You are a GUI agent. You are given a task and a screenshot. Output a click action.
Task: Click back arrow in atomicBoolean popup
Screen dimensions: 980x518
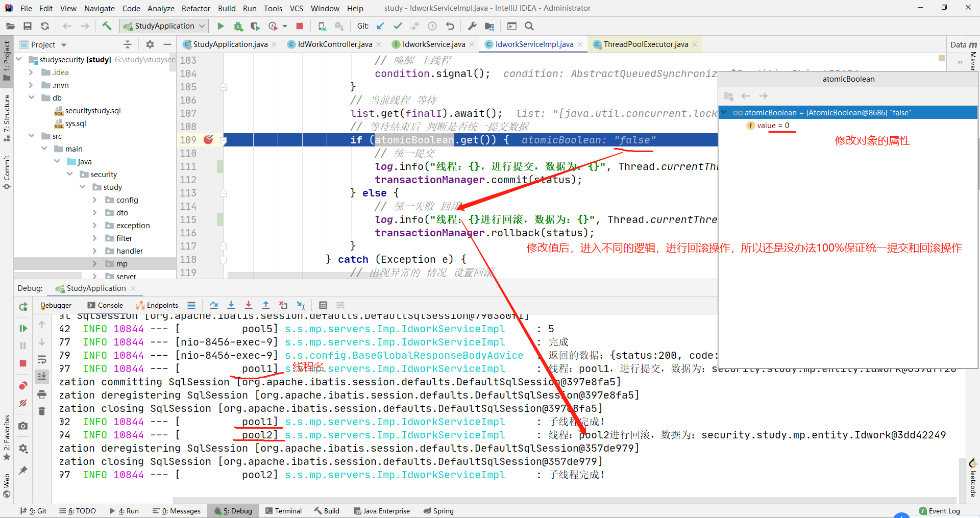tap(746, 96)
